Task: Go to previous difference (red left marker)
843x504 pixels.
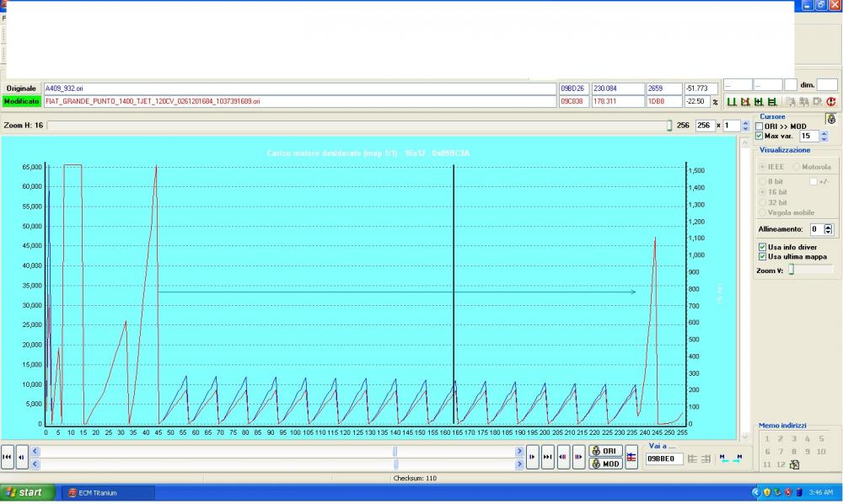Action: (563, 458)
